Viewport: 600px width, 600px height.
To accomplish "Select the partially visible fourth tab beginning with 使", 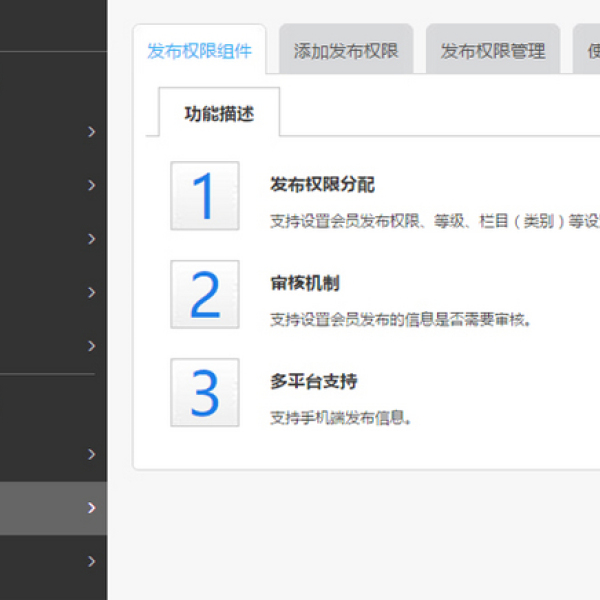I will [x=589, y=51].
